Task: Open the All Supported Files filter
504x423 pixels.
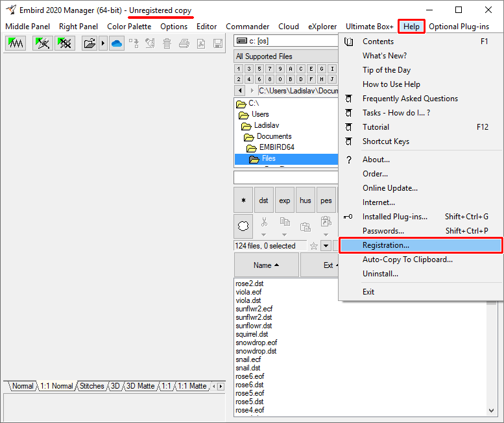Action: (x=286, y=56)
